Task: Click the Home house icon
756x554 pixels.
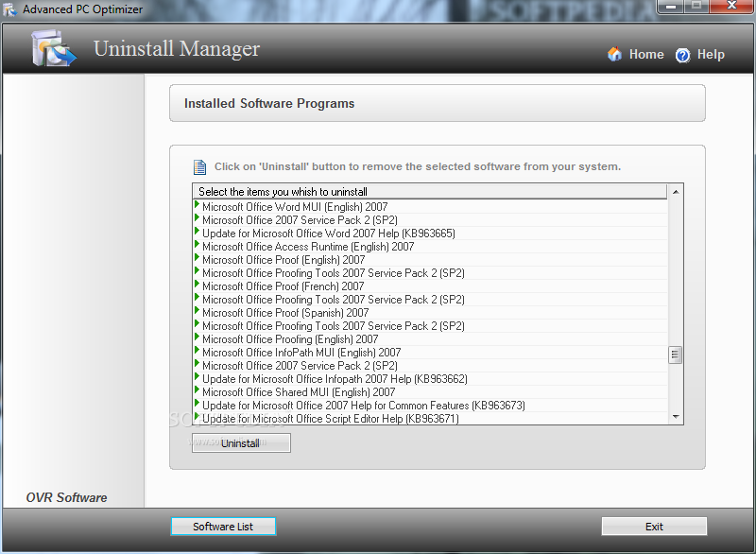Action: coord(614,54)
